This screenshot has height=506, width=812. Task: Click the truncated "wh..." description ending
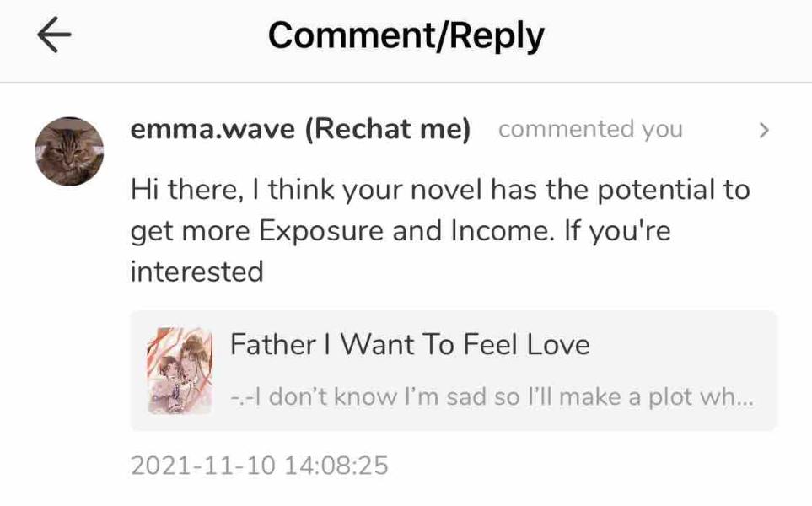tap(730, 397)
